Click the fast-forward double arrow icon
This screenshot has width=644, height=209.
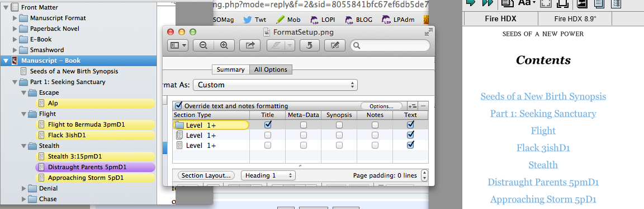(487, 3)
